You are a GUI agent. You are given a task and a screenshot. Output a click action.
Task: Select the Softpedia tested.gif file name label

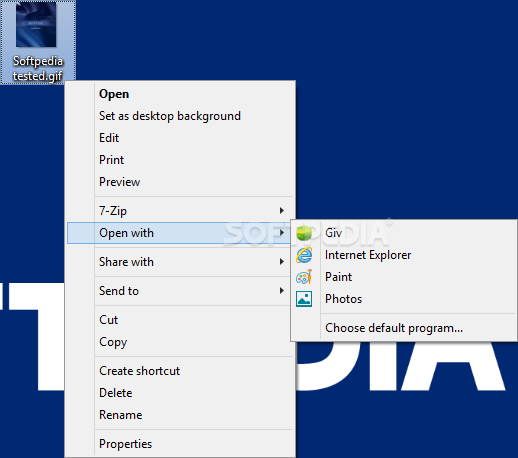tap(38, 68)
